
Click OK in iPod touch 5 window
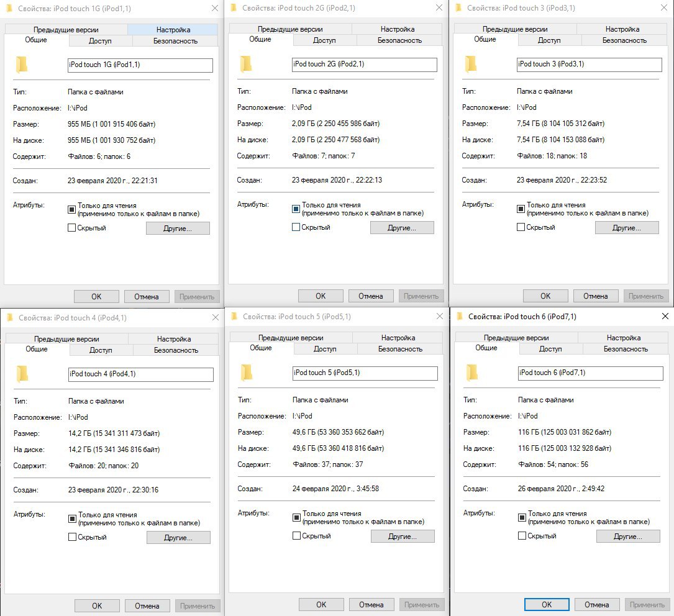tap(321, 605)
